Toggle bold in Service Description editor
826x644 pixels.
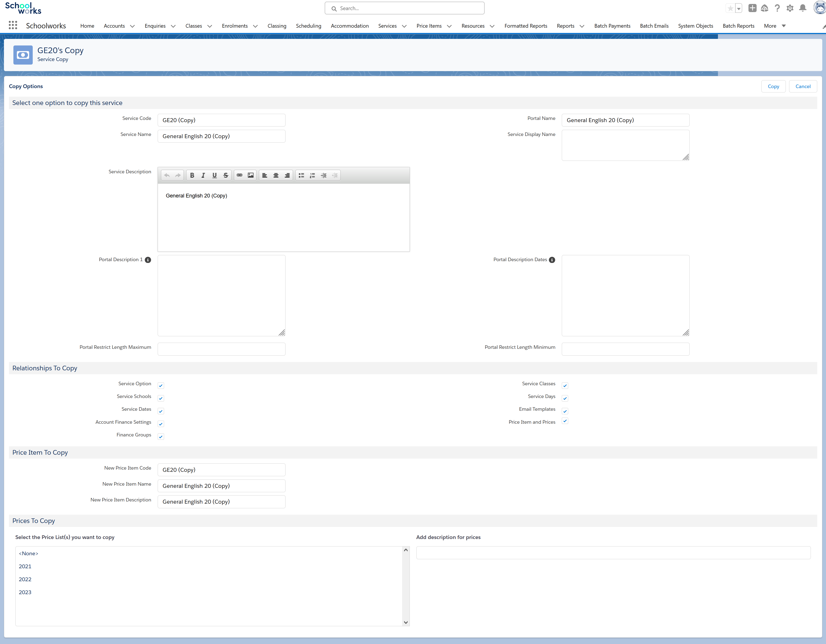[192, 175]
